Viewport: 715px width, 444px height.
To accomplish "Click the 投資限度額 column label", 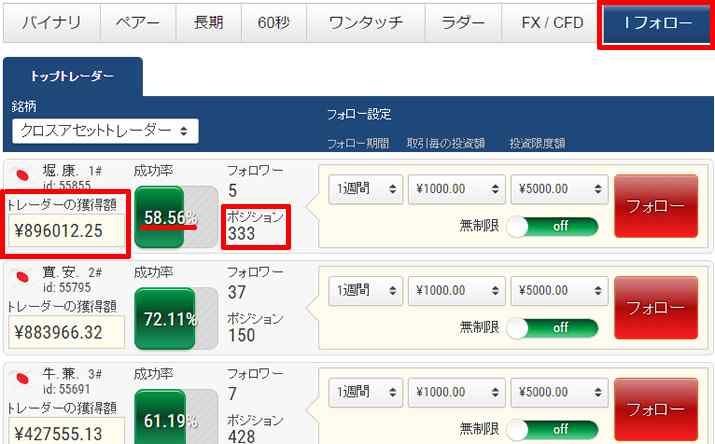I will coord(537,144).
